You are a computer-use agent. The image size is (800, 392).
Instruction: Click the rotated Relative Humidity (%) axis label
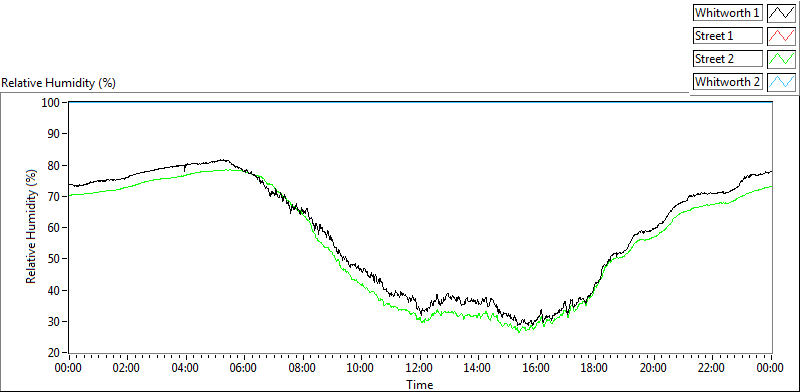pyautogui.click(x=32, y=227)
